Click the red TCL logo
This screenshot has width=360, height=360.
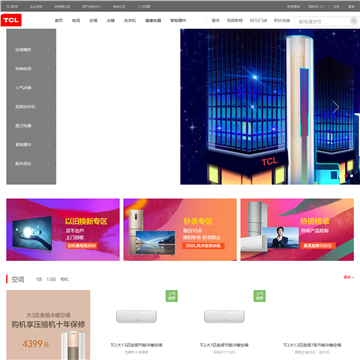[x=11, y=20]
